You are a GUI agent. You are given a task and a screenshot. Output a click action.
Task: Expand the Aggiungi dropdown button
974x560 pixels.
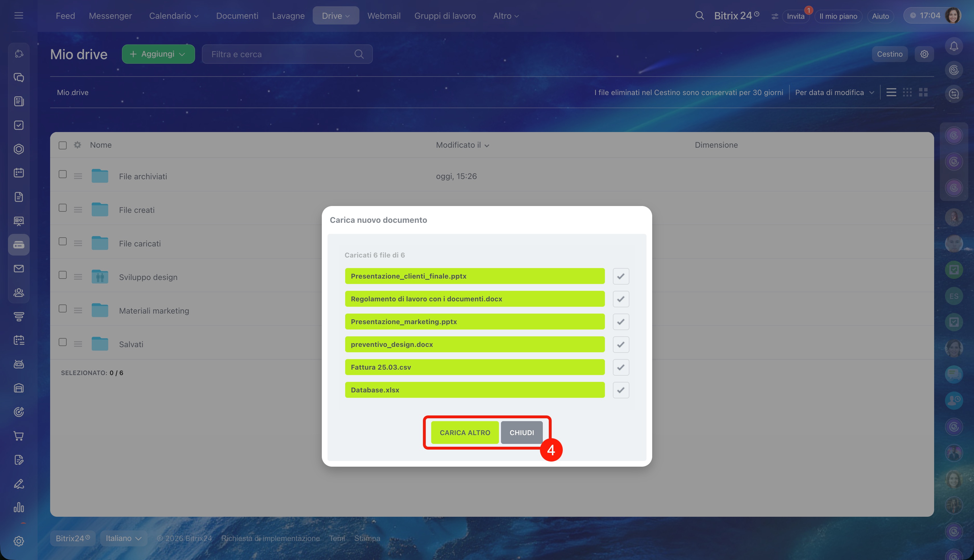click(x=158, y=54)
